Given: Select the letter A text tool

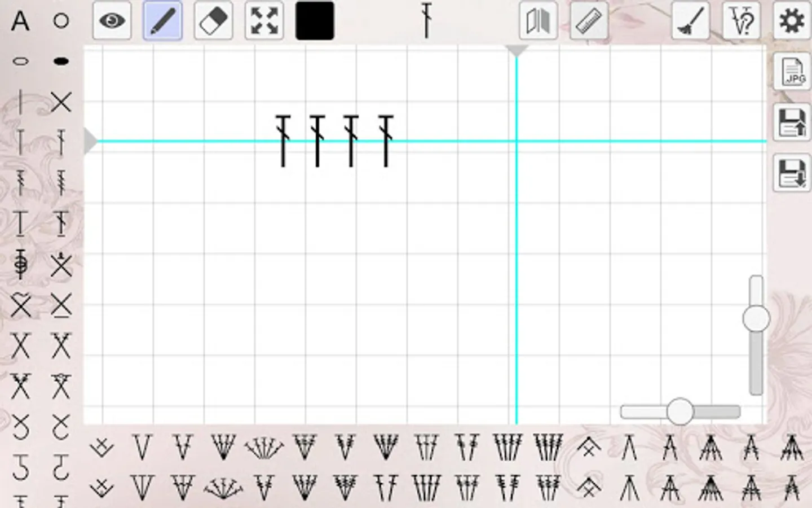Looking at the screenshot, I should [x=20, y=20].
